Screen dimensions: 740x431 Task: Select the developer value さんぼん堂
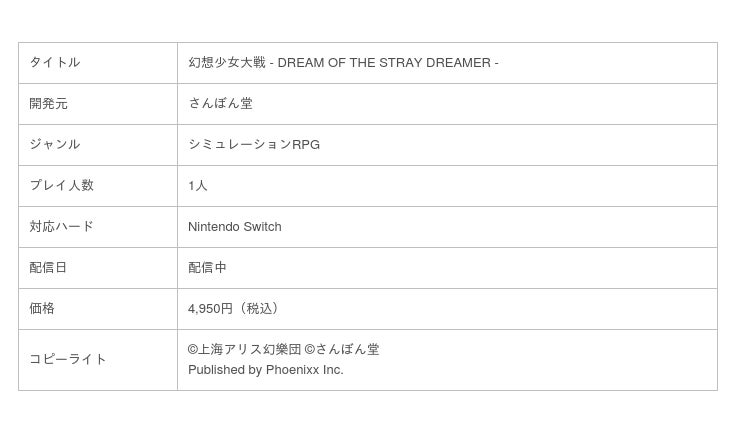tap(220, 103)
